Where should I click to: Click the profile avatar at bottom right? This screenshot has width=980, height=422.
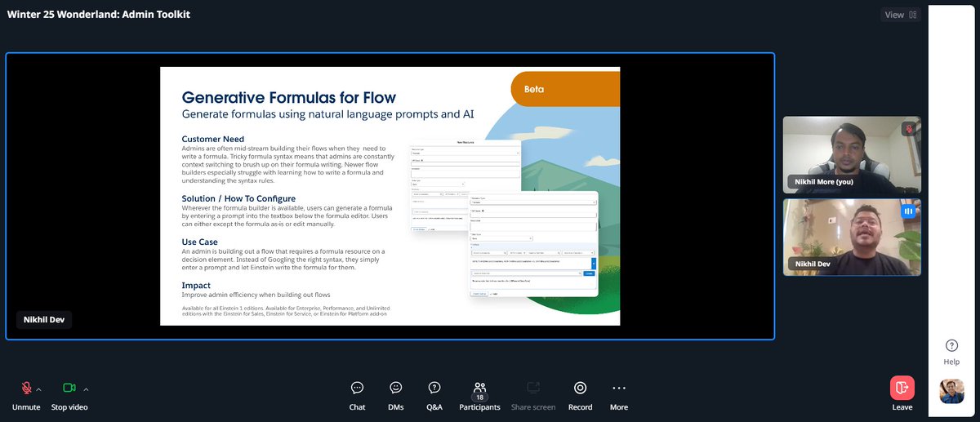pos(951,392)
